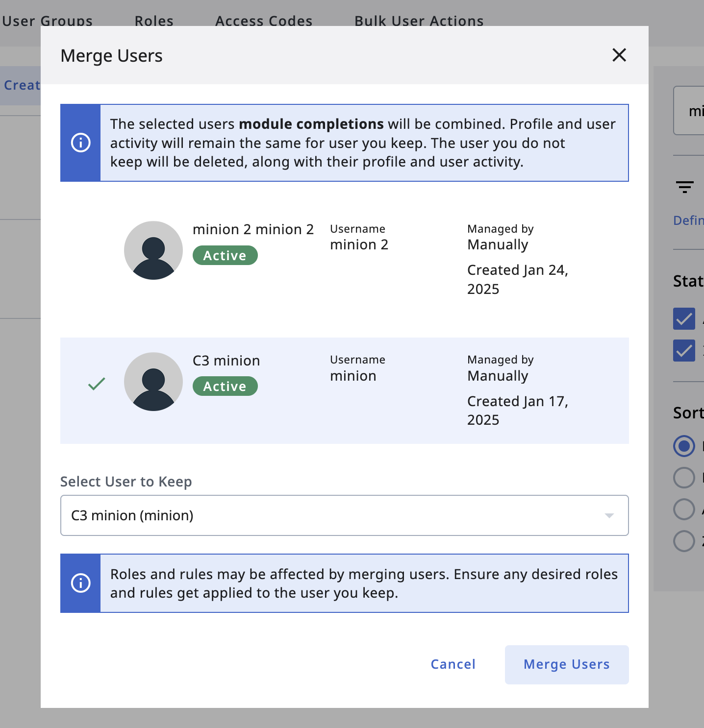The image size is (704, 728).
Task: Open the Access Codes tab
Action: pyautogui.click(x=264, y=21)
